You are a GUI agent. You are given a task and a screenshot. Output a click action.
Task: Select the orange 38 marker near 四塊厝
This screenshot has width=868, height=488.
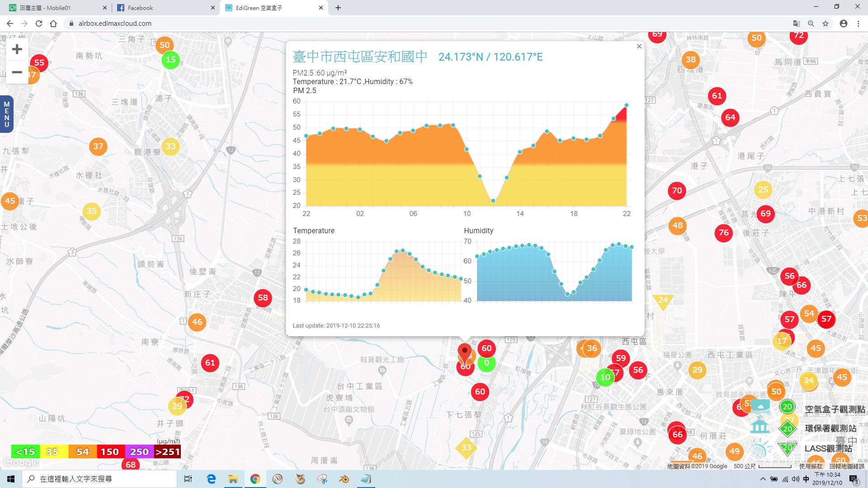[x=690, y=59]
